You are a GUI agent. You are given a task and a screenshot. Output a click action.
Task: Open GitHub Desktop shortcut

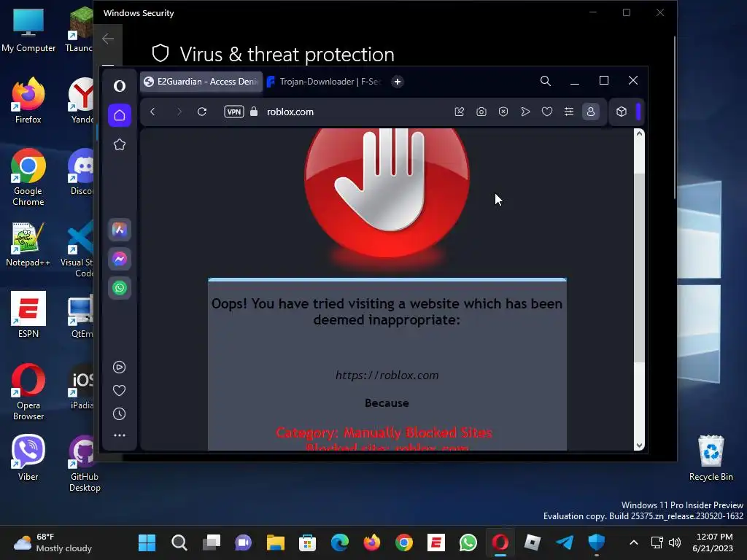pyautogui.click(x=85, y=463)
